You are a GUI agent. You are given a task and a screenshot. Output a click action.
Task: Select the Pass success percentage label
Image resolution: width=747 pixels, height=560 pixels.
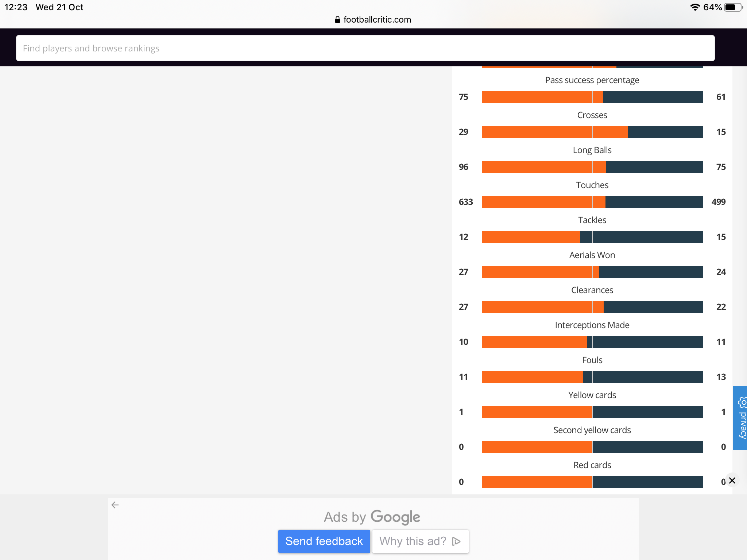pyautogui.click(x=592, y=80)
